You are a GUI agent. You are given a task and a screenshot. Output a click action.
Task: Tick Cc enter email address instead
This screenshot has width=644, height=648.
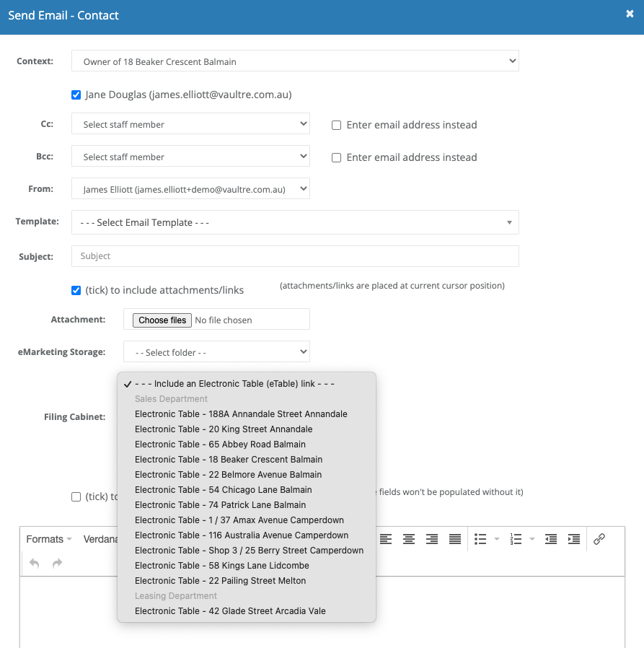click(x=336, y=126)
